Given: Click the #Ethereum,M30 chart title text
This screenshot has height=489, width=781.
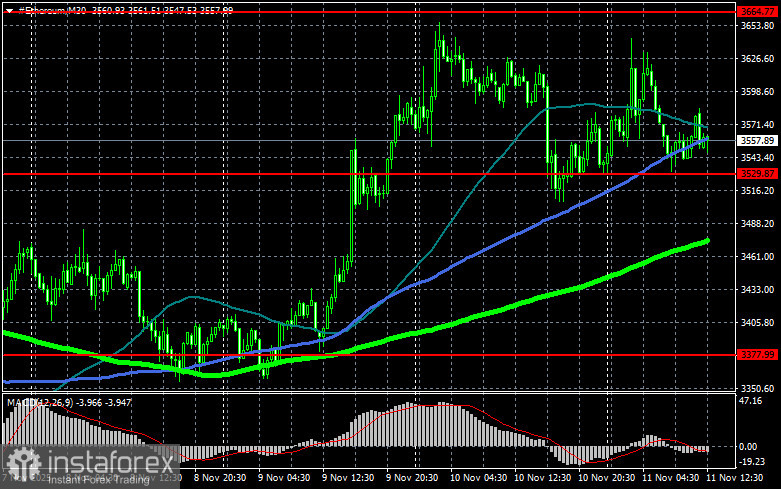Looking at the screenshot, I should 53,10.
